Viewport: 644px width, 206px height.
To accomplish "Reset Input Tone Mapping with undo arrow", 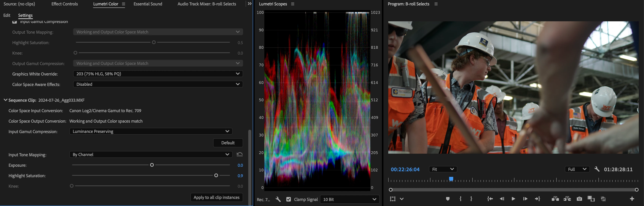I will tap(239, 154).
